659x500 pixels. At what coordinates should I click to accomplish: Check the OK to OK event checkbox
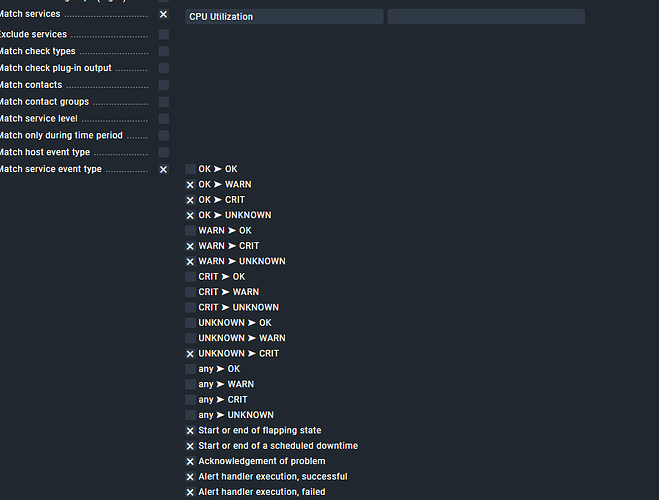click(x=191, y=170)
